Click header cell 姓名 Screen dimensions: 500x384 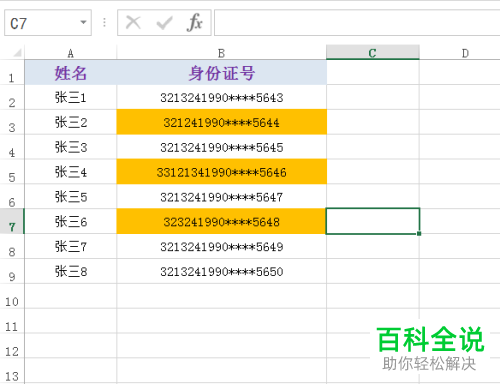point(71,73)
